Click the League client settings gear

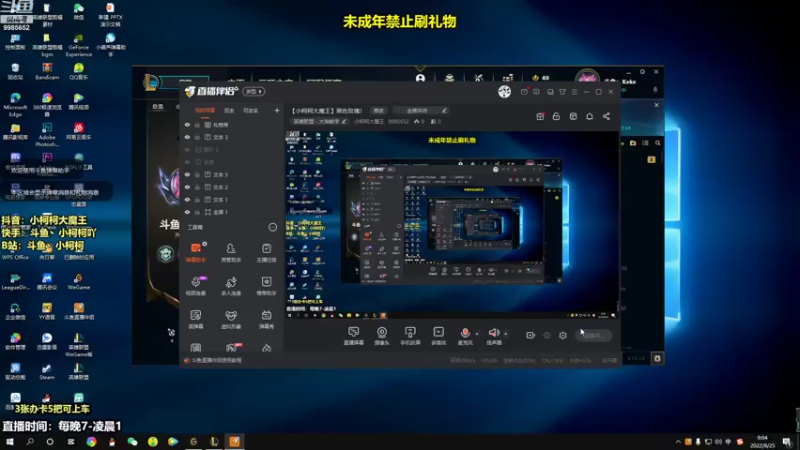[657, 359]
